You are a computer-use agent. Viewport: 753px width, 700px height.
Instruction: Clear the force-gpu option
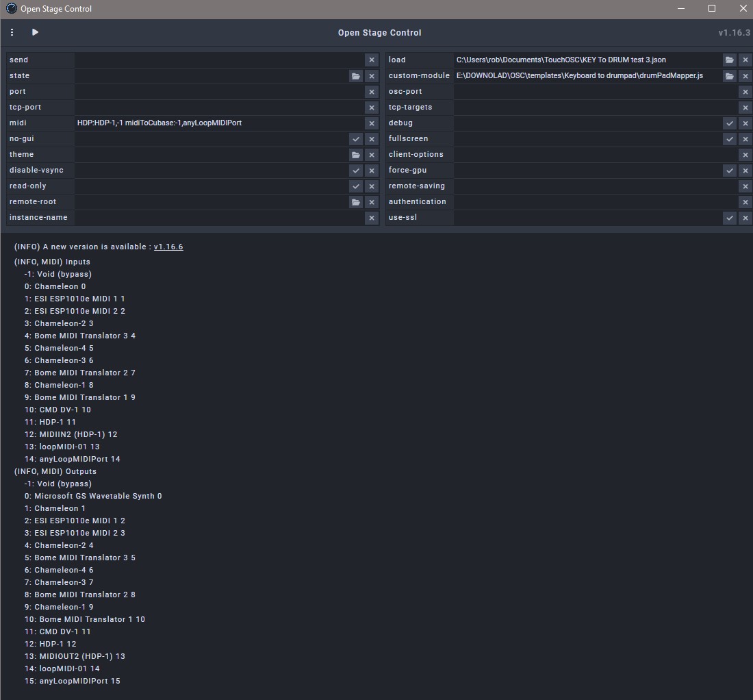[x=745, y=171]
